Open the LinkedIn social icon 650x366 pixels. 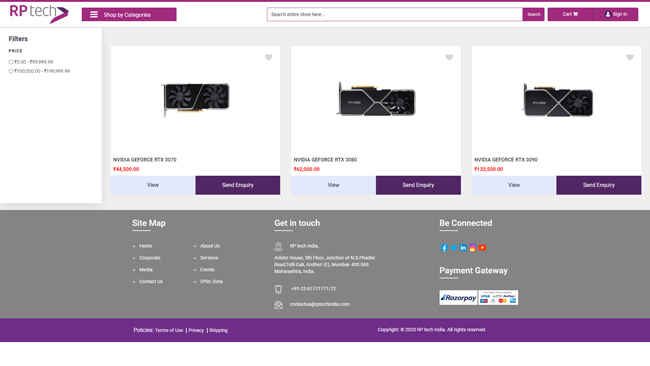(x=463, y=247)
